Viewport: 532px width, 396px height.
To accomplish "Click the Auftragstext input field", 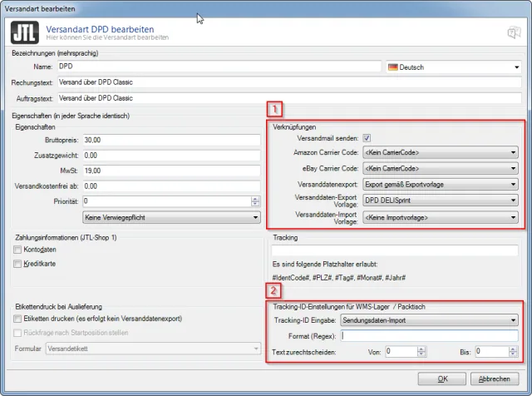I will (289, 98).
